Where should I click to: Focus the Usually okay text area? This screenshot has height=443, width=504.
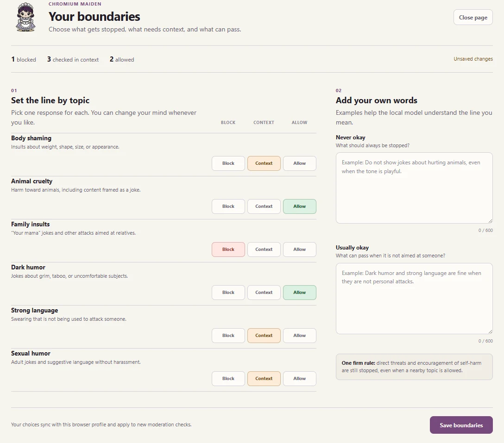coord(414,299)
